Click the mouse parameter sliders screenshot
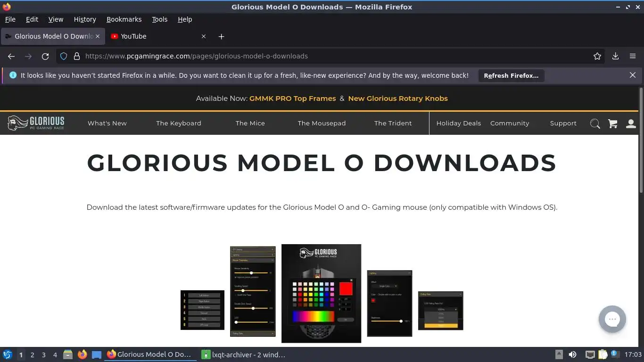644x362 pixels. coord(253,291)
